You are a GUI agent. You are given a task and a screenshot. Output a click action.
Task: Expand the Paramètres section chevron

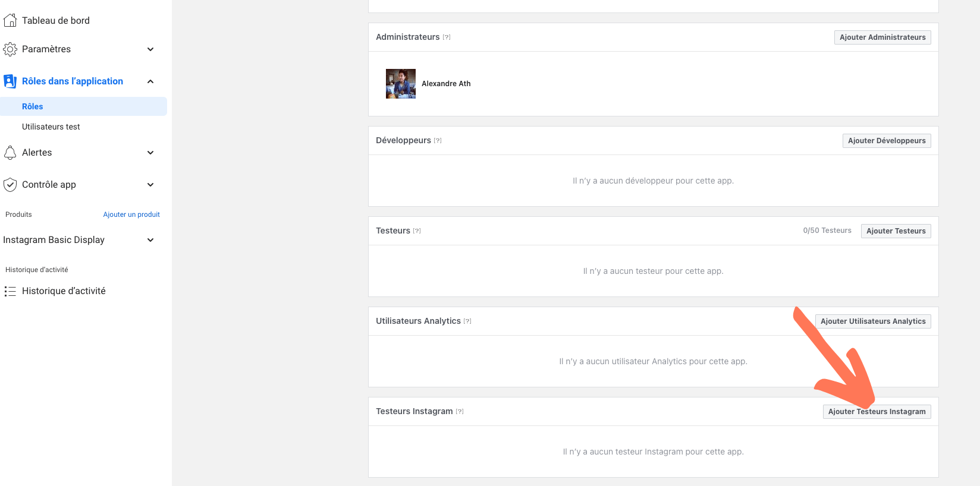(x=150, y=49)
